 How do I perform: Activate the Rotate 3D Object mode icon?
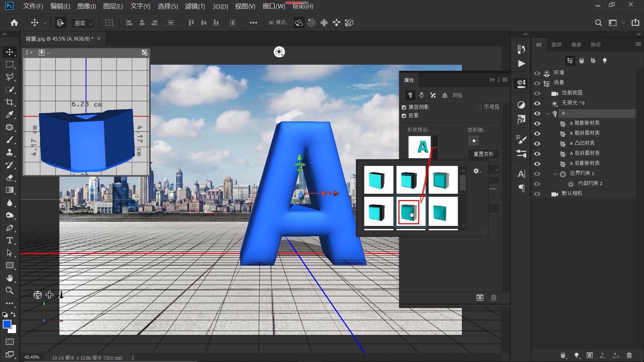[x=299, y=23]
